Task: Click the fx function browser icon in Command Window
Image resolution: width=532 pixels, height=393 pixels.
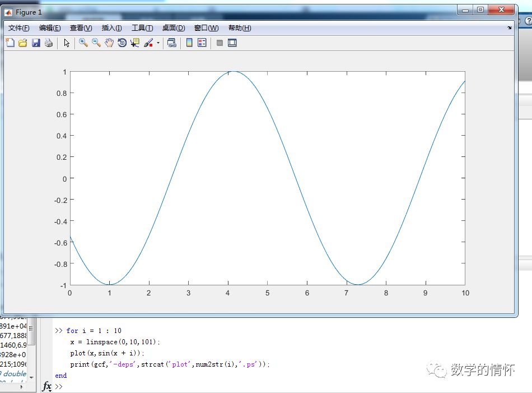Action: click(47, 386)
